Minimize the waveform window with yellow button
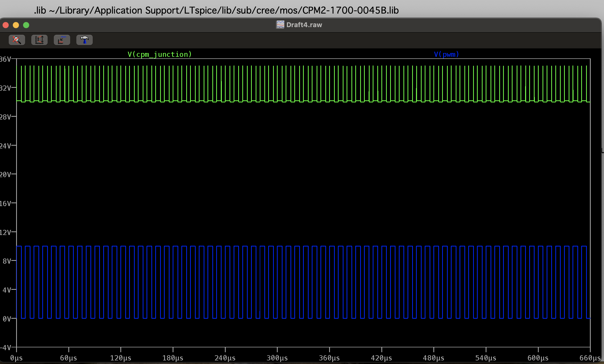This screenshot has width=604, height=364. [16, 25]
